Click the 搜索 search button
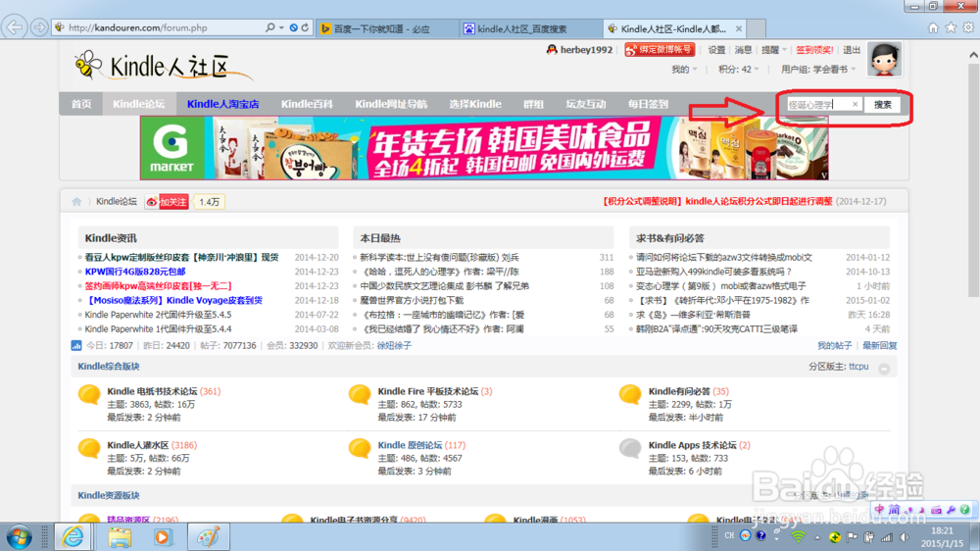 pos(883,105)
